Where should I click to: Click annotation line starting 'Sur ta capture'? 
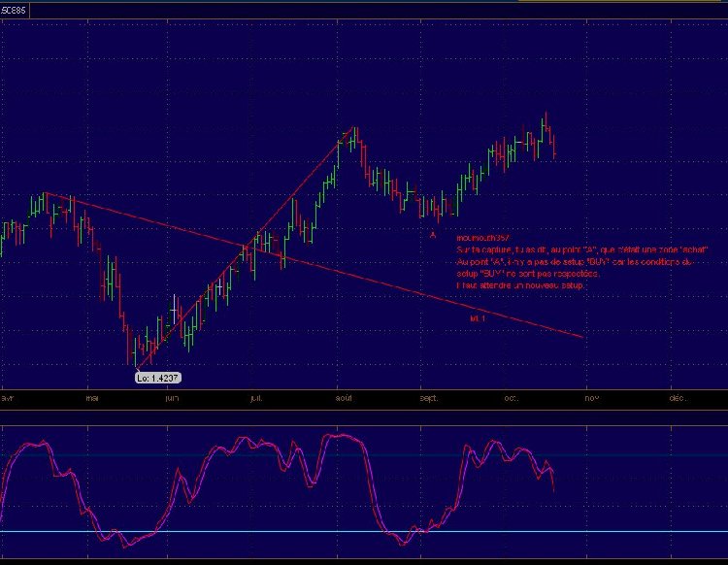pyautogui.click(x=582, y=249)
